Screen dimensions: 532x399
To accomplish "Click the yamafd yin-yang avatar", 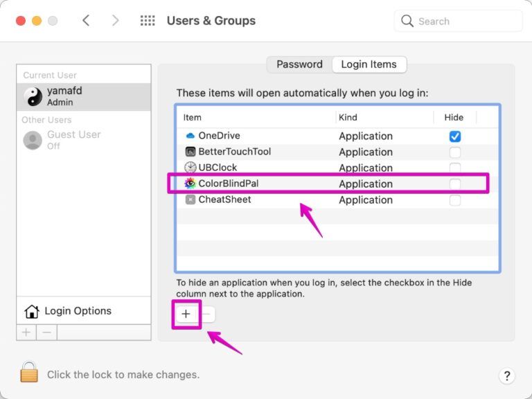I will point(33,97).
